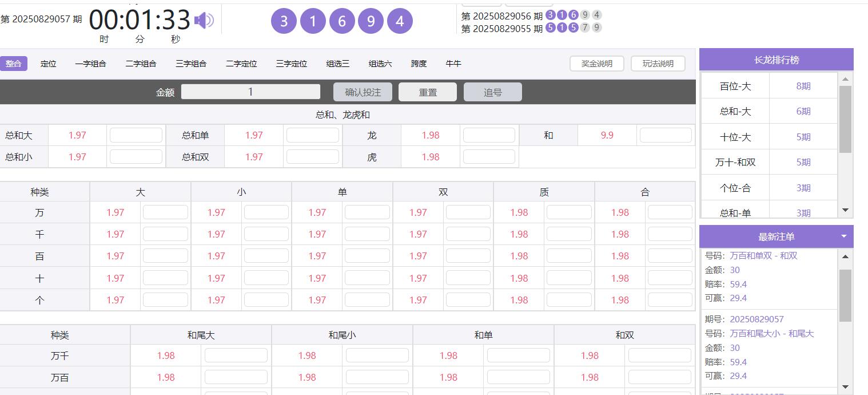Viewport: 868px width, 395px height.
Task: Switch to the 定位 tab
Action: tap(49, 64)
